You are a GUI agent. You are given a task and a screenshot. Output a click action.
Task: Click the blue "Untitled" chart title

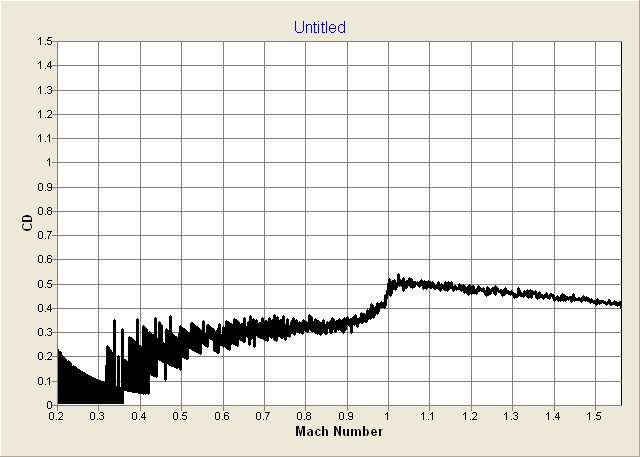[x=319, y=28]
